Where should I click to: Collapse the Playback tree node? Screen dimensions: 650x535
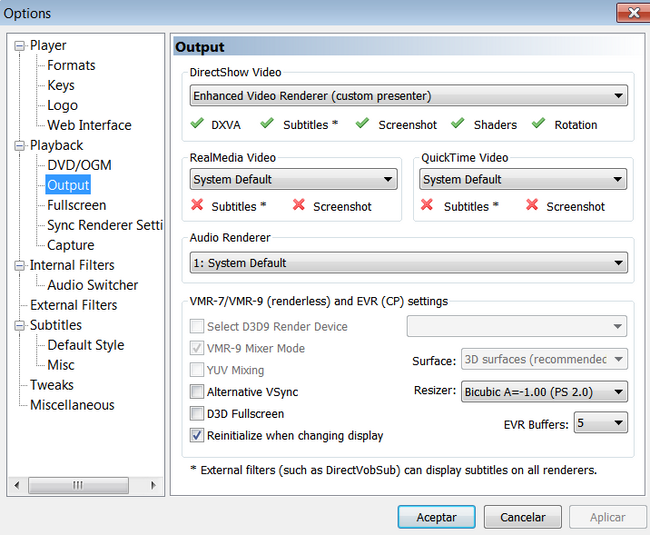tap(20, 146)
